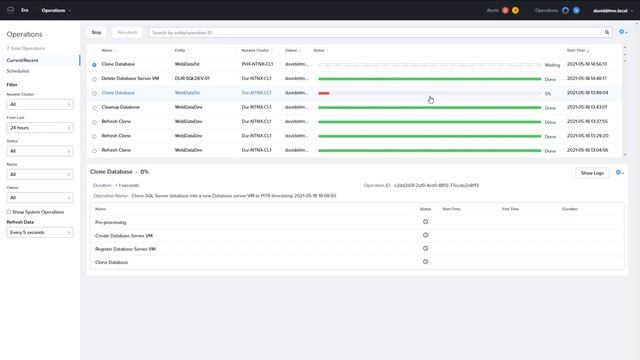Image resolution: width=640 pixels, height=360 pixels.
Task: Click the Stop button
Action: point(96,32)
